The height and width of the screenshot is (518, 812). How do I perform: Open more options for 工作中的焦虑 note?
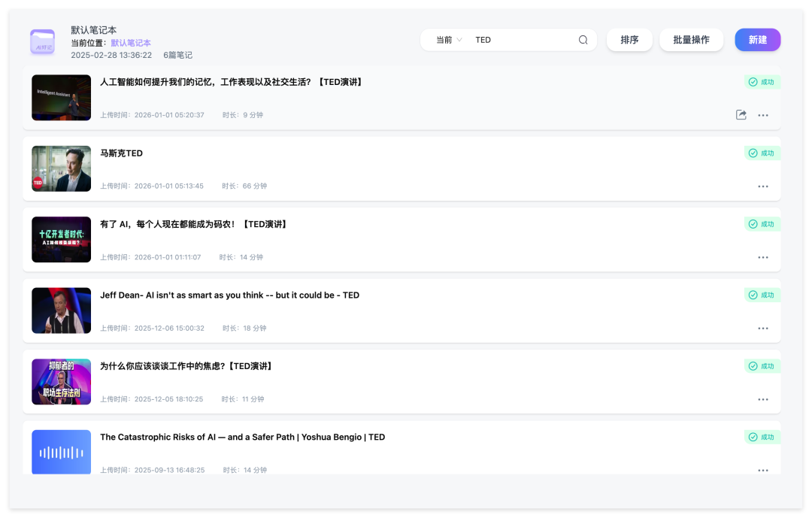point(763,399)
